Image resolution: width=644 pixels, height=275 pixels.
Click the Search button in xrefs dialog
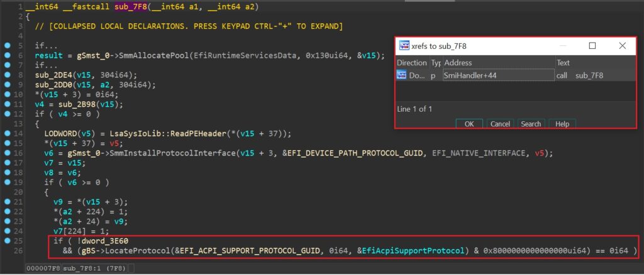[x=530, y=124]
